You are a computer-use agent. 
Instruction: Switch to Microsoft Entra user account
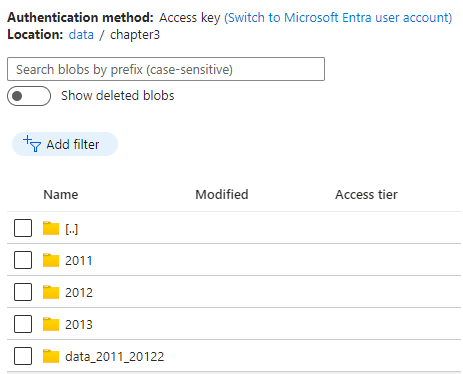(x=338, y=18)
